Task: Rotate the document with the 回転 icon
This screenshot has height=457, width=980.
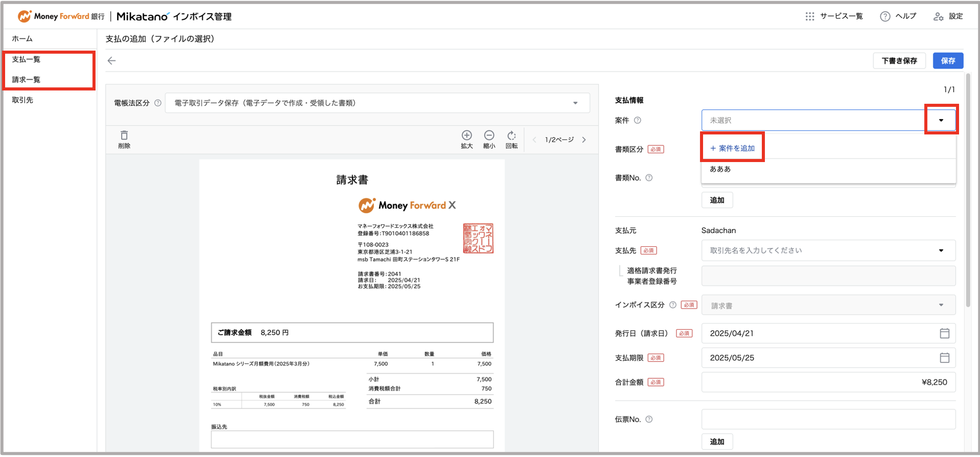Action: tap(511, 135)
